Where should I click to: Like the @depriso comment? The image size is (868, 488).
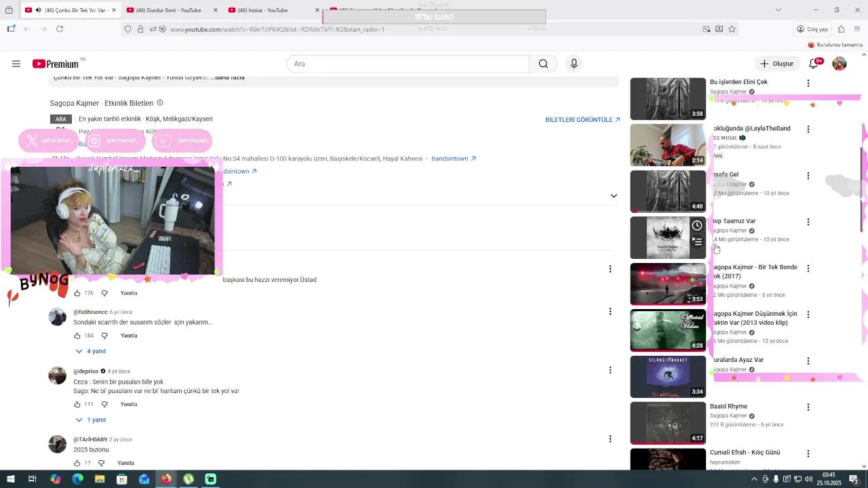pyautogui.click(x=77, y=404)
